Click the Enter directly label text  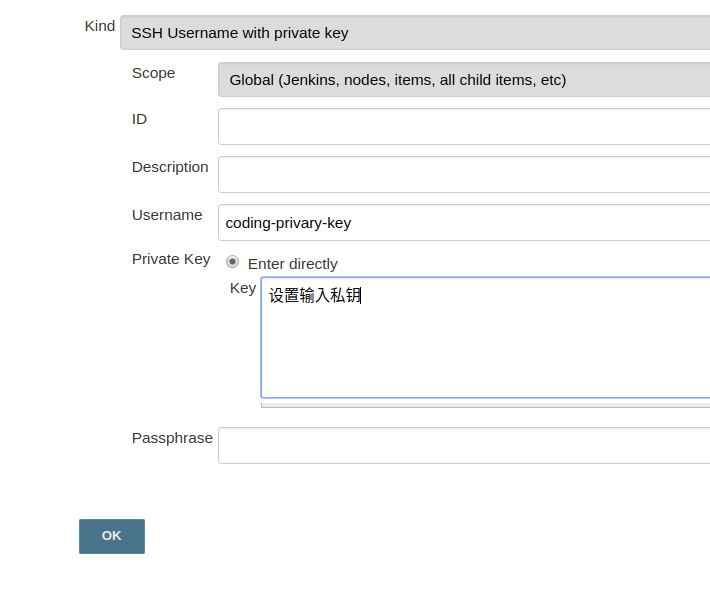293,264
